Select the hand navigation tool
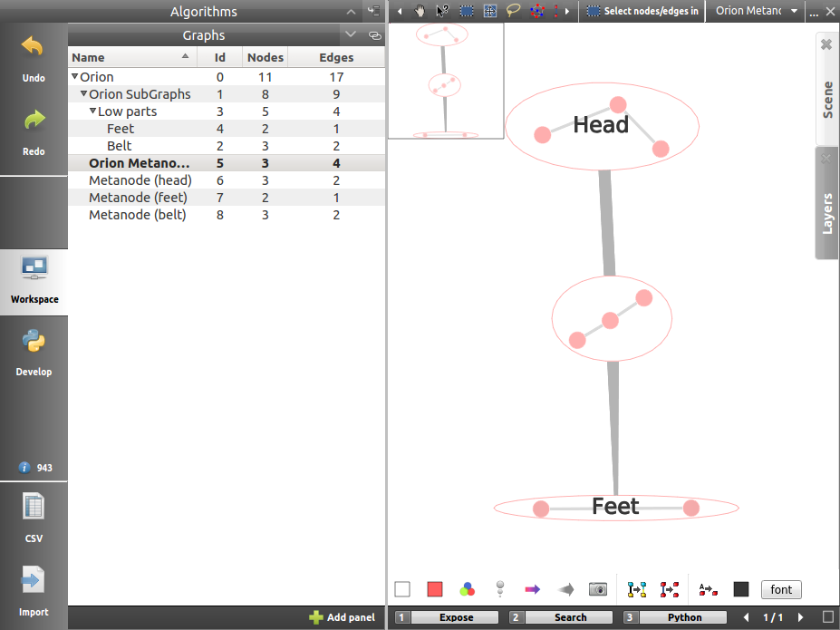The width and height of the screenshot is (840, 630). 420,11
